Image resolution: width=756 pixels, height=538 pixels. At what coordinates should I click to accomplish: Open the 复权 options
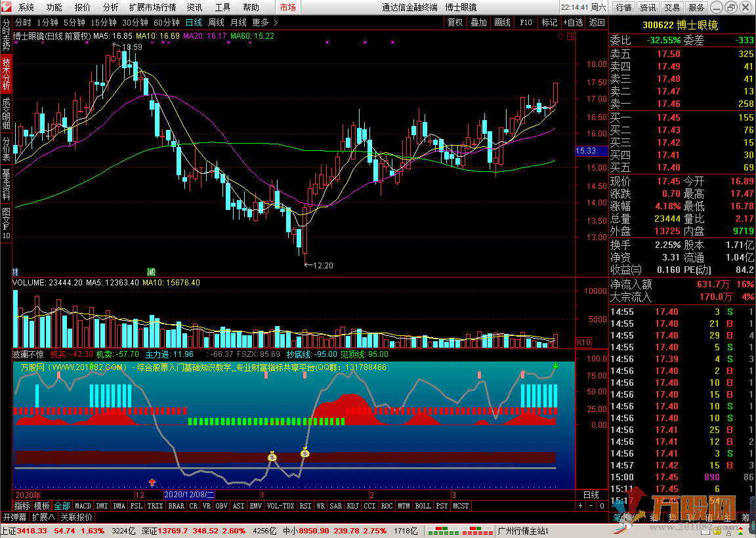click(x=455, y=23)
